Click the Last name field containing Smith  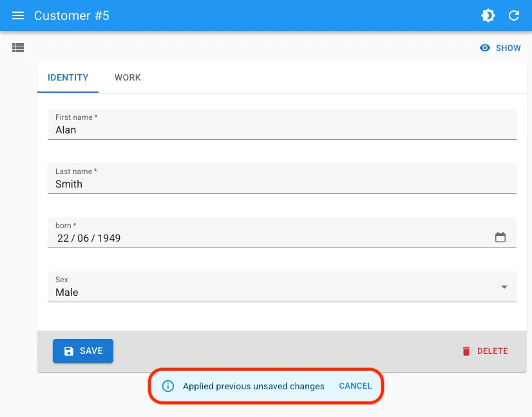pyautogui.click(x=282, y=184)
